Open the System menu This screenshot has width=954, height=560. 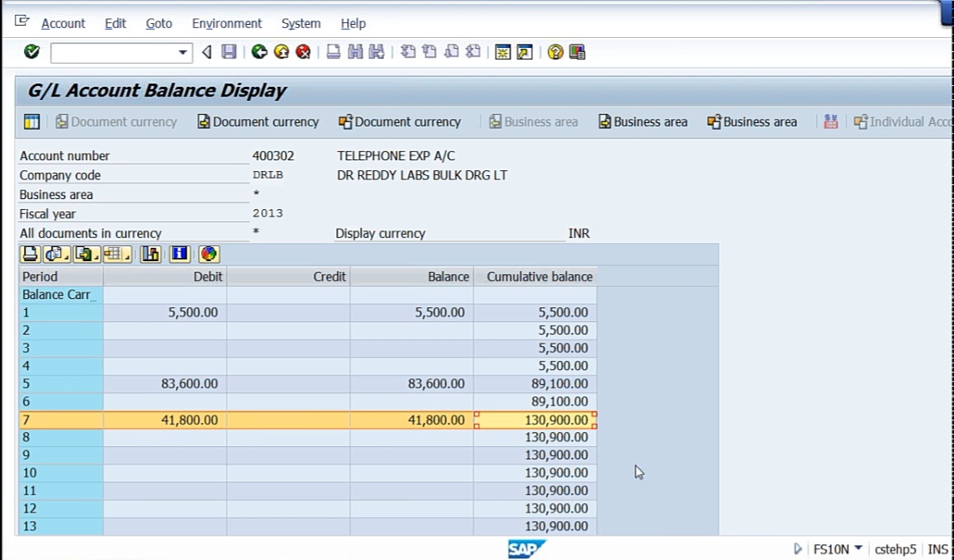(301, 24)
